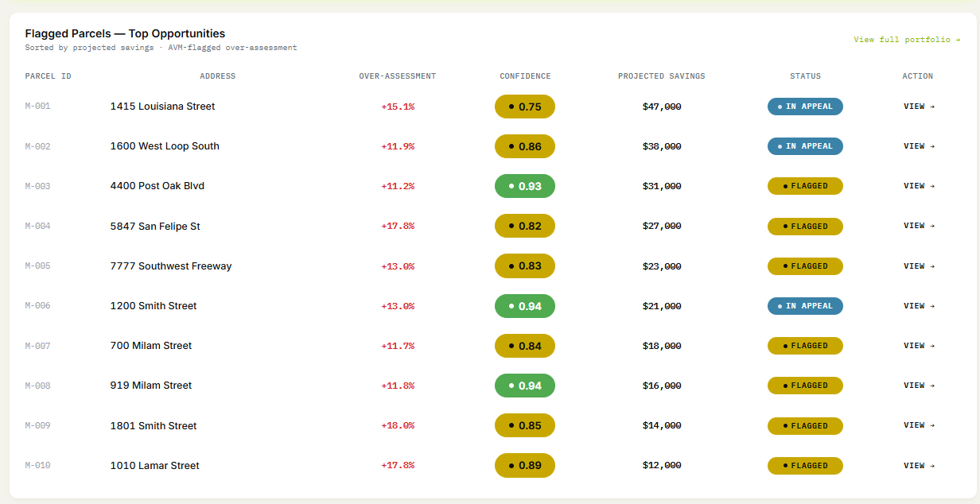Click the FLAGGED badge for M-003
This screenshot has height=504, width=980.
805,186
